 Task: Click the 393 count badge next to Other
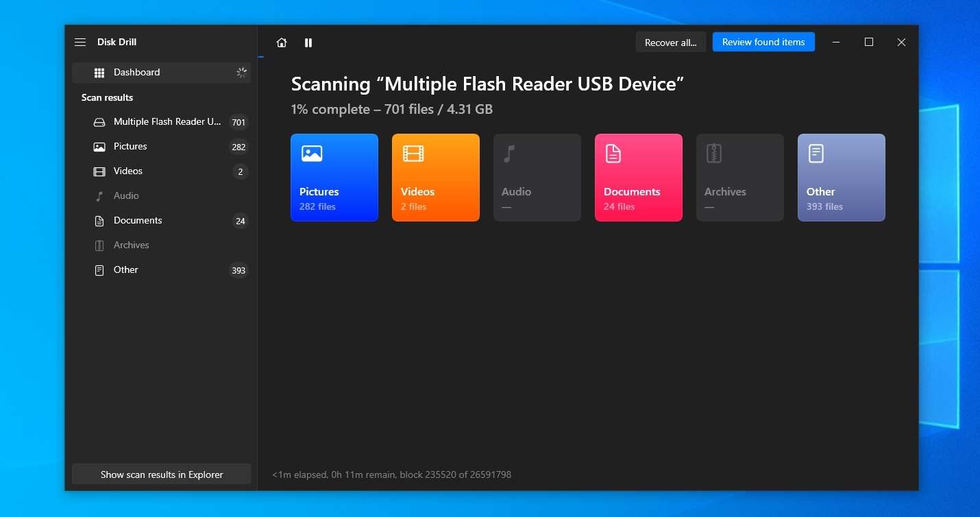coord(238,271)
